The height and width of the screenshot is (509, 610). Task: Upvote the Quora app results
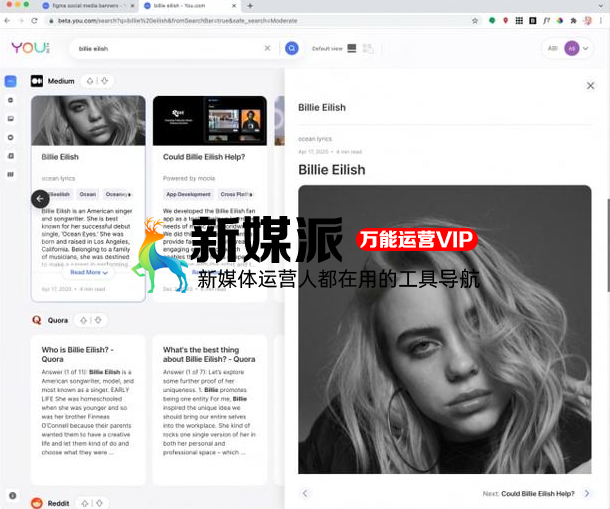(x=83, y=320)
